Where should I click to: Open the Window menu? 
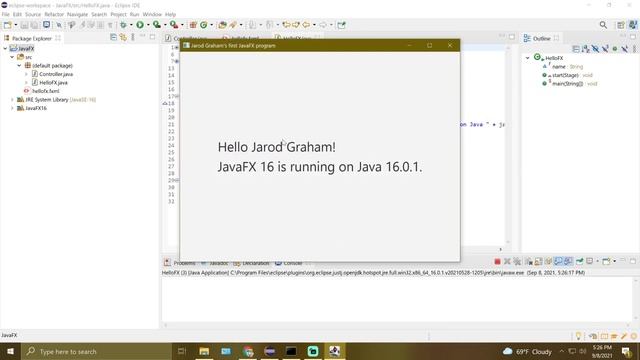pos(152,14)
